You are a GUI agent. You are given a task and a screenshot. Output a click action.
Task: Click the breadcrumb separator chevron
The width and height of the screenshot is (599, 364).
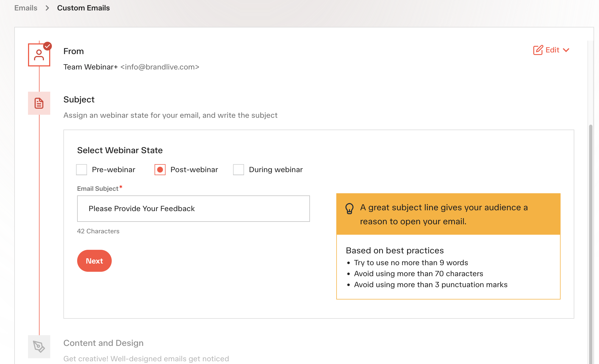(x=47, y=8)
